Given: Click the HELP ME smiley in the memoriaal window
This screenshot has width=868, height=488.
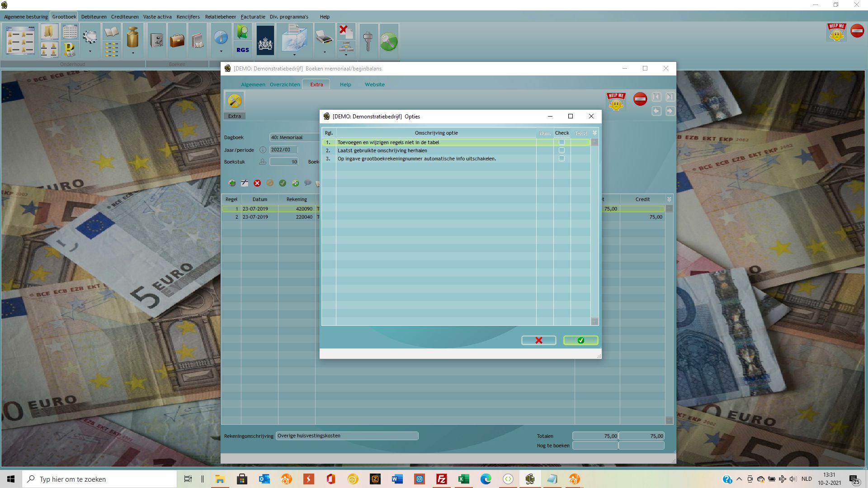Looking at the screenshot, I should 616,101.
